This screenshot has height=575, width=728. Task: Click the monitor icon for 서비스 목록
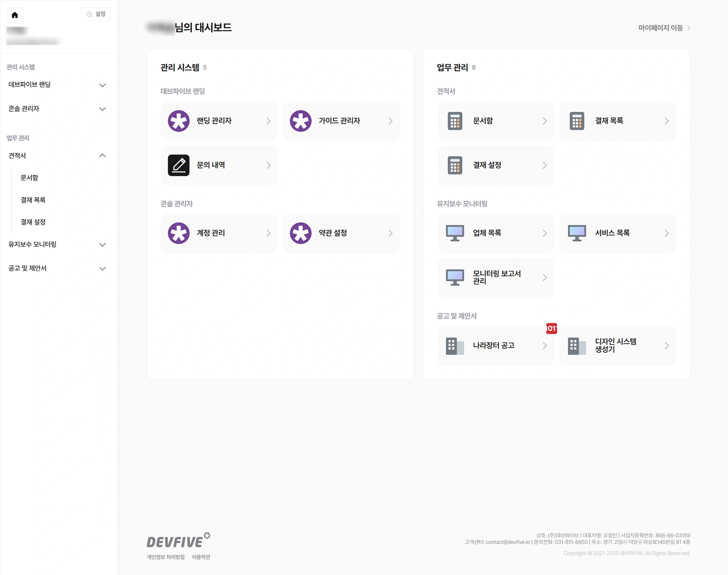[x=577, y=233]
